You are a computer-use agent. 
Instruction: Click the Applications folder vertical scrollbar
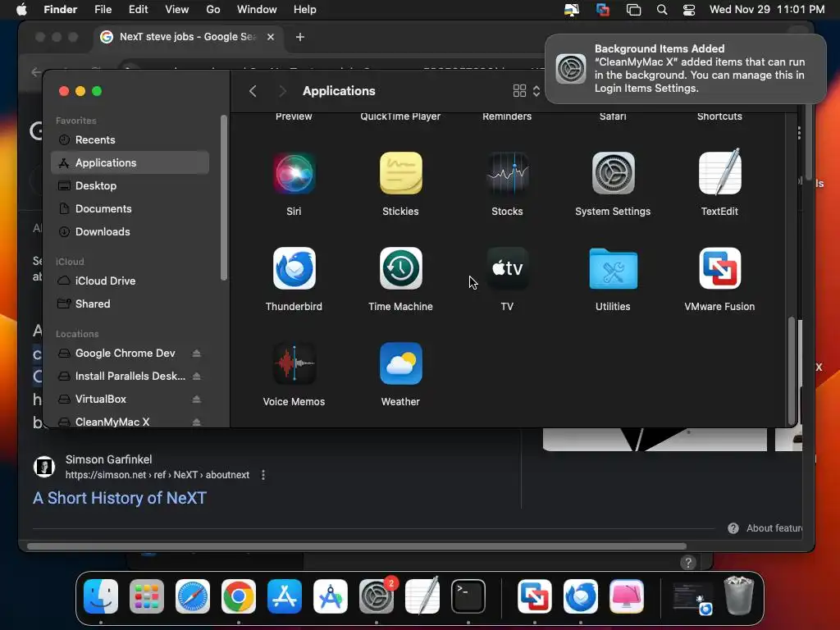[792, 370]
